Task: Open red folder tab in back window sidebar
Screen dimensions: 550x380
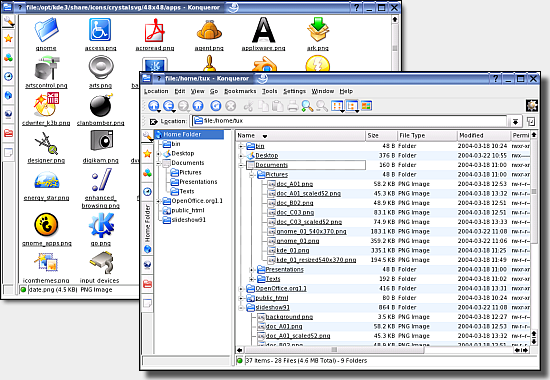Action: coord(8,133)
